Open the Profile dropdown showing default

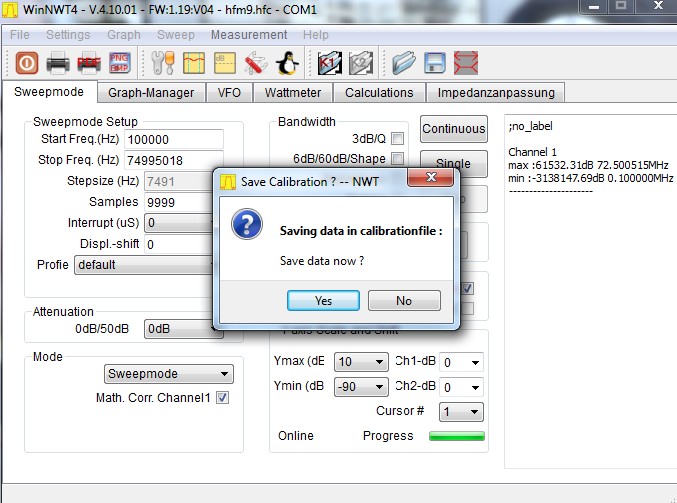(x=144, y=265)
